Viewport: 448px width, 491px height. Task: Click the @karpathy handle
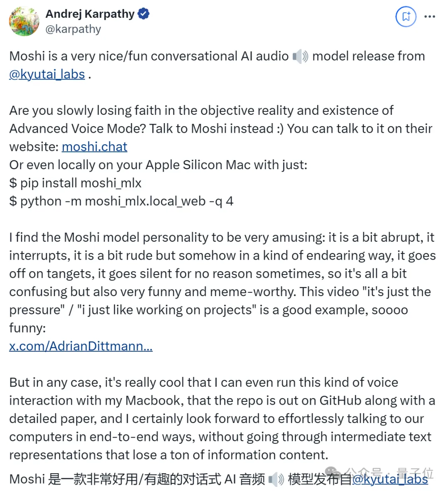coord(73,29)
